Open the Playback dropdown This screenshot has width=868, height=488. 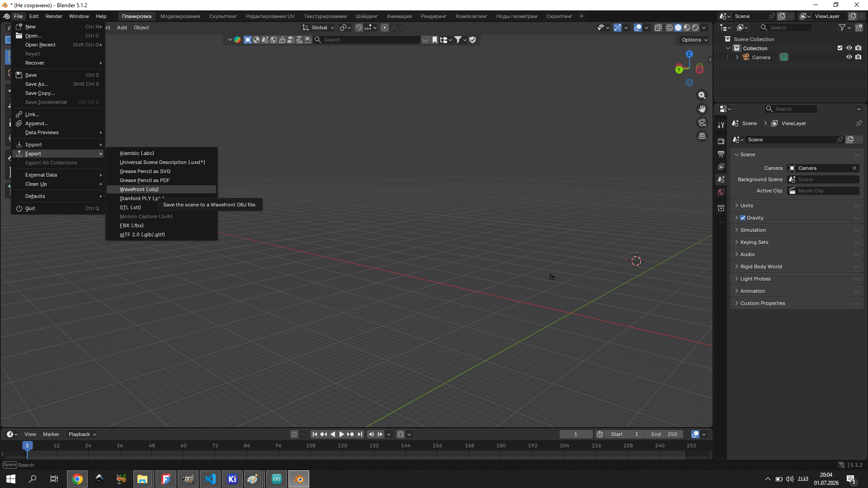coord(82,434)
